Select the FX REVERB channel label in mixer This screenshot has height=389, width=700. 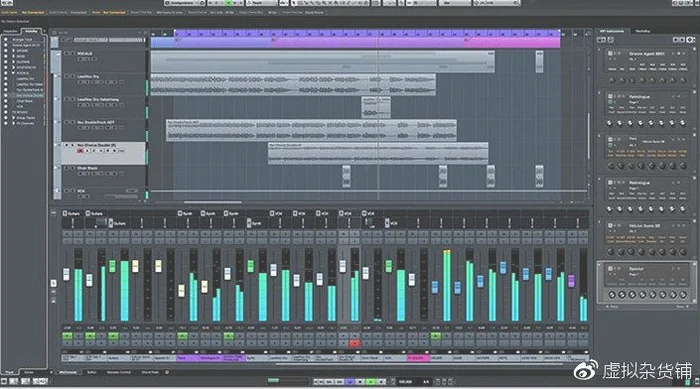point(419,358)
